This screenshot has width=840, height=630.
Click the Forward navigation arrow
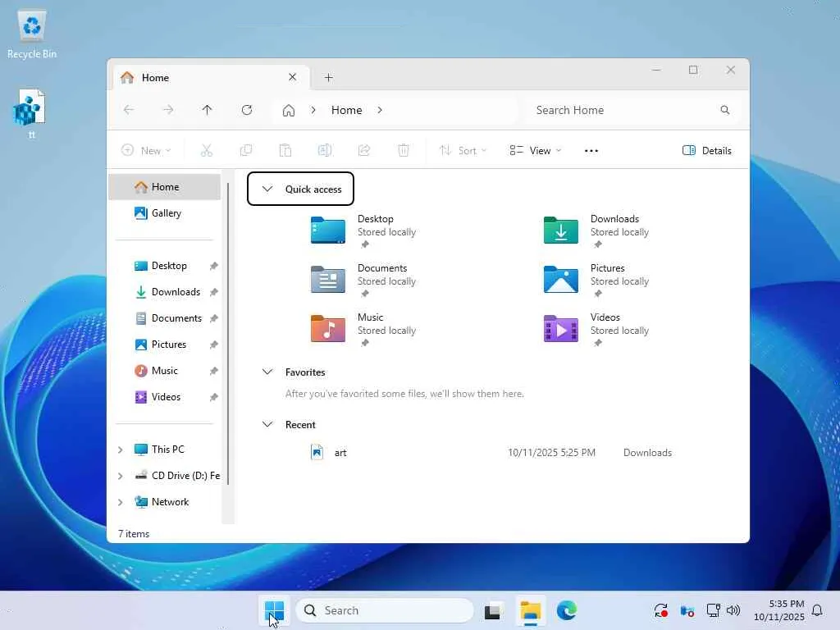point(168,110)
